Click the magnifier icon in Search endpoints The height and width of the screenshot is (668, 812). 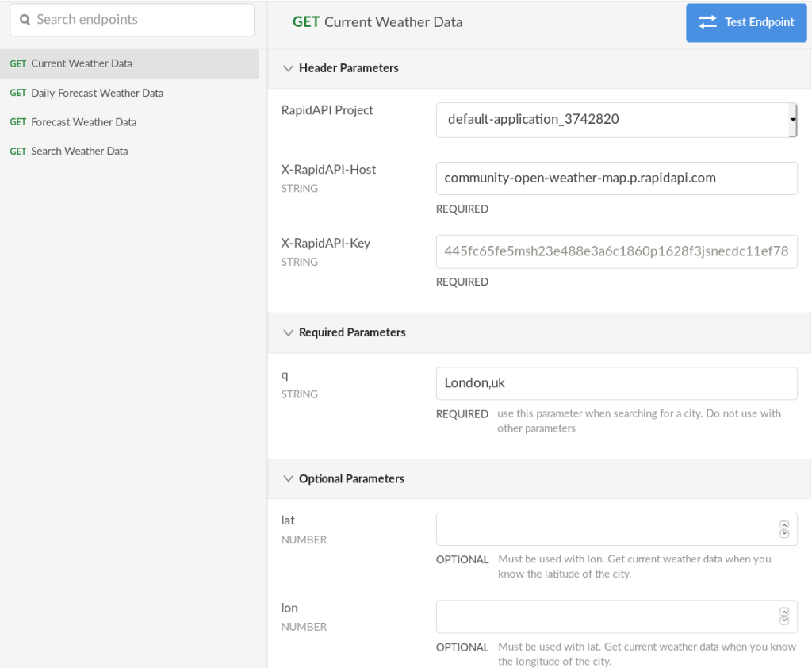[x=25, y=20]
